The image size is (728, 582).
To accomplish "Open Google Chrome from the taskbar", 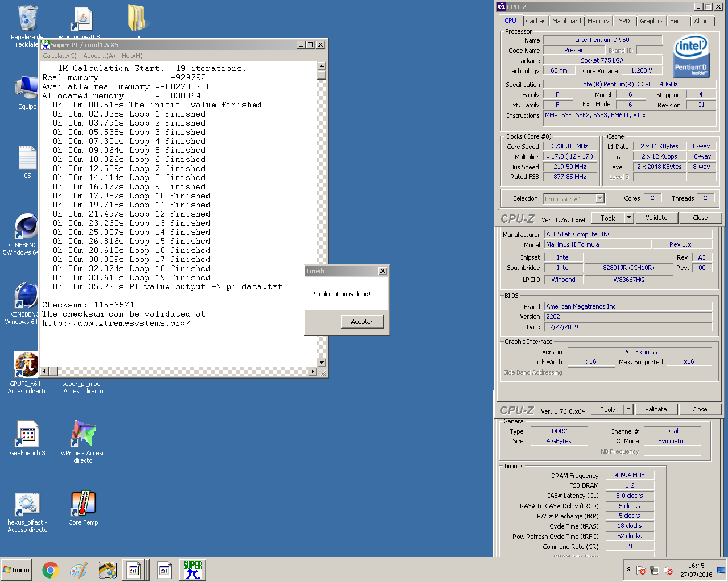I will point(50,570).
